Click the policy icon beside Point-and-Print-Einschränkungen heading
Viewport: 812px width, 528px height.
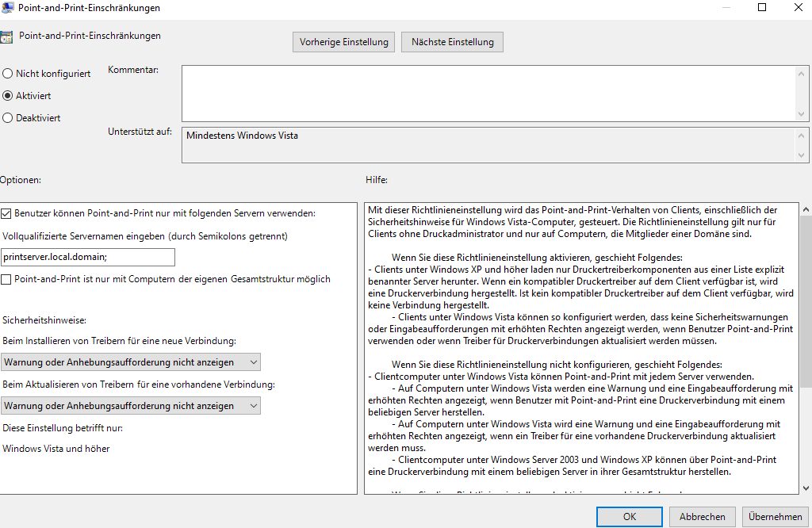point(6,36)
